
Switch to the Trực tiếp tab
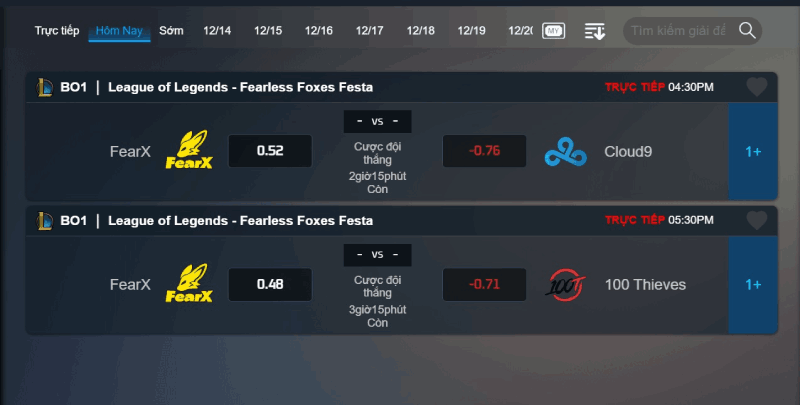pos(57,31)
